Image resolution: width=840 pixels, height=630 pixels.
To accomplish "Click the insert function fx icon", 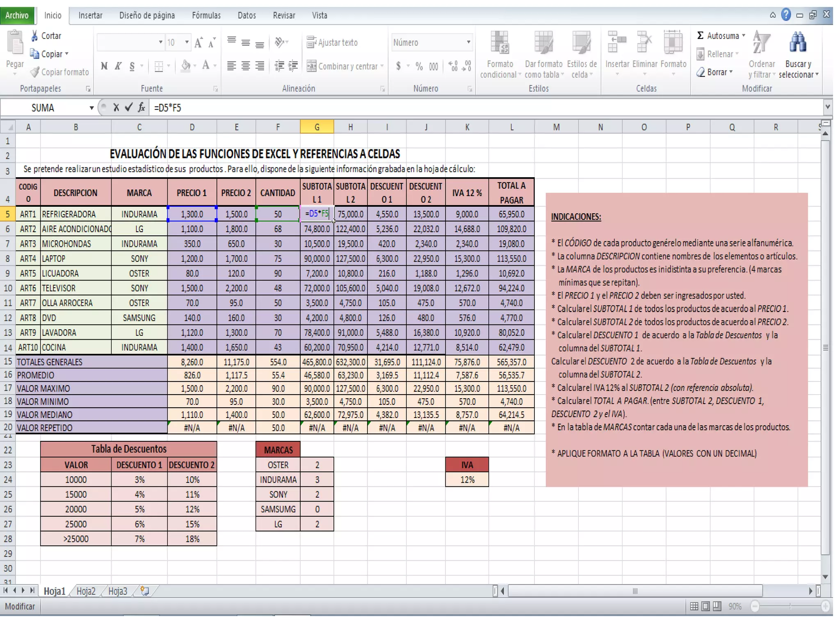I will 142,108.
